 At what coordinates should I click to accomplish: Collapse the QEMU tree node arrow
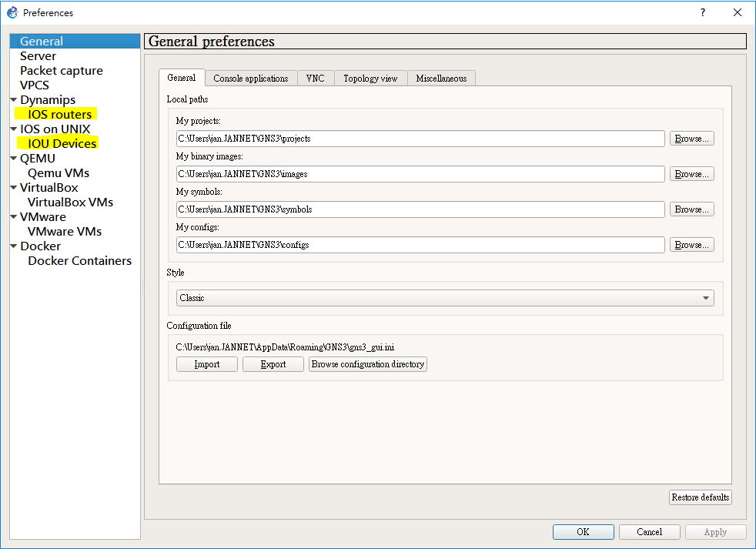pos(14,159)
